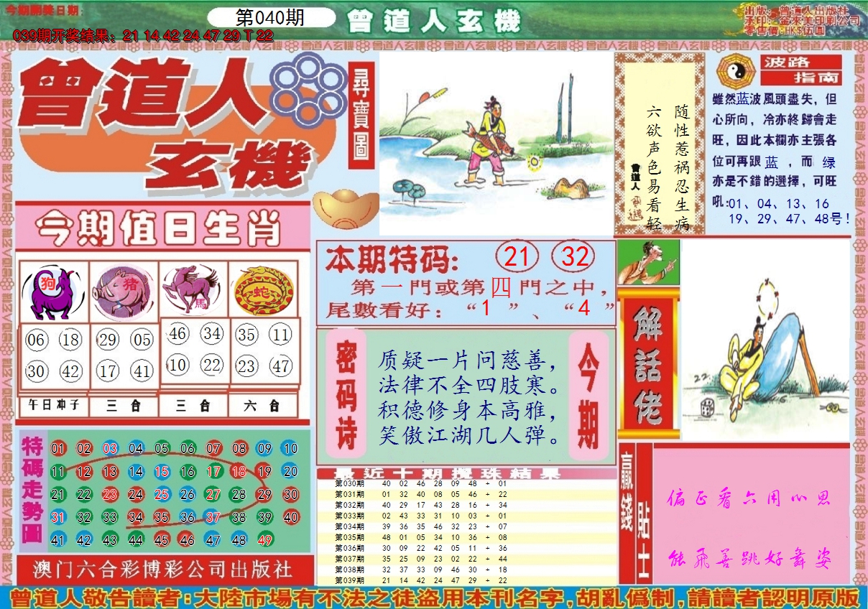Select the horse (馬) zodiac icon
The width and height of the screenshot is (868, 609).
(x=193, y=289)
